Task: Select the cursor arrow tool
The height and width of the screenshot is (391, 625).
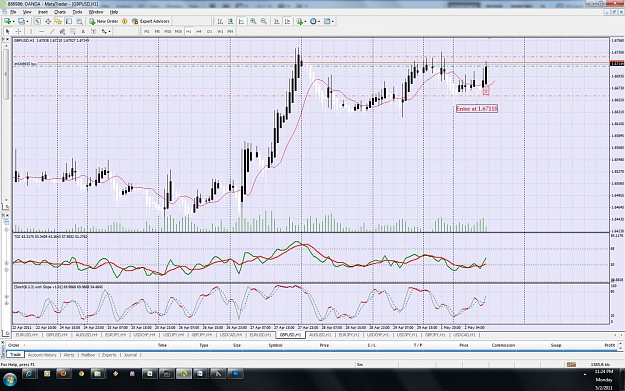Action: [7, 31]
